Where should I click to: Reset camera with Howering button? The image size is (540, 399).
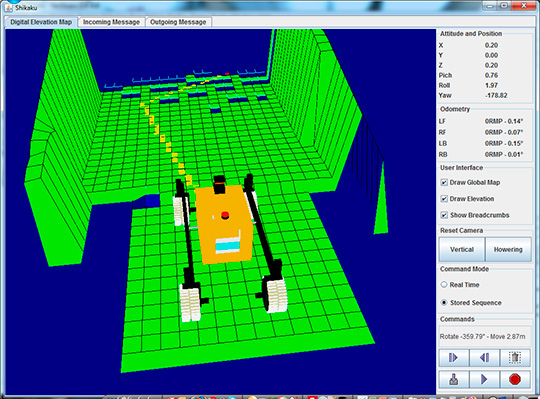(508, 249)
